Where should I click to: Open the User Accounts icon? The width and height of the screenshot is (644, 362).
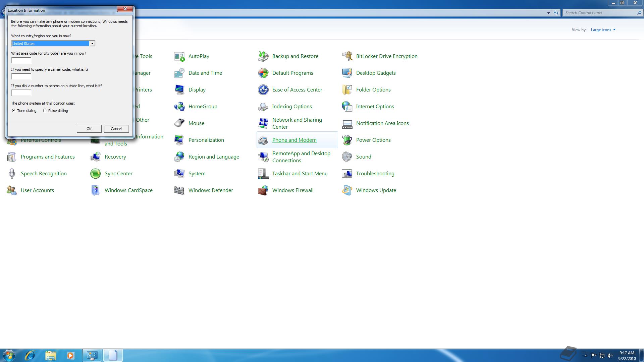click(11, 190)
